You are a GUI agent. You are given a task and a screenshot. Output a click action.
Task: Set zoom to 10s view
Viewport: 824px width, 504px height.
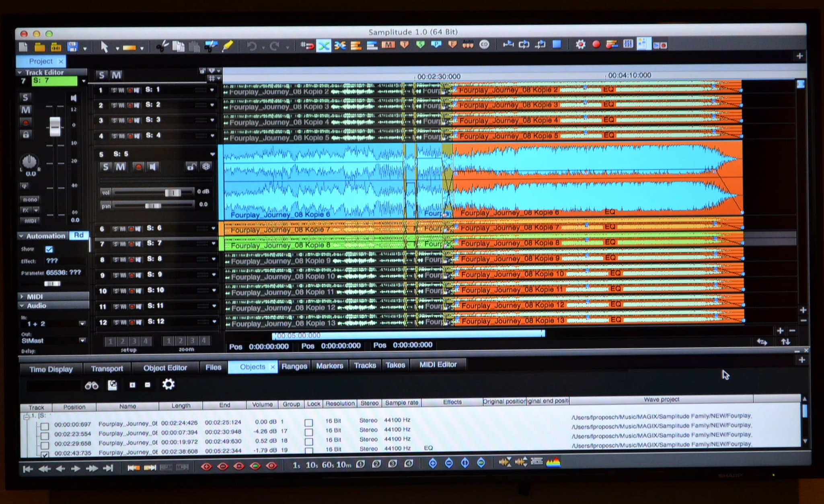click(x=312, y=465)
